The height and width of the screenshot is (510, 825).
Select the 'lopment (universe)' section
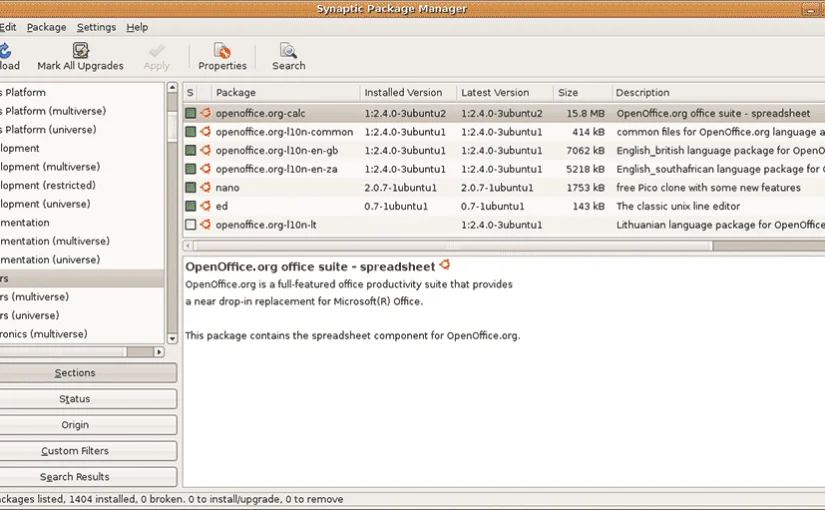click(45, 204)
